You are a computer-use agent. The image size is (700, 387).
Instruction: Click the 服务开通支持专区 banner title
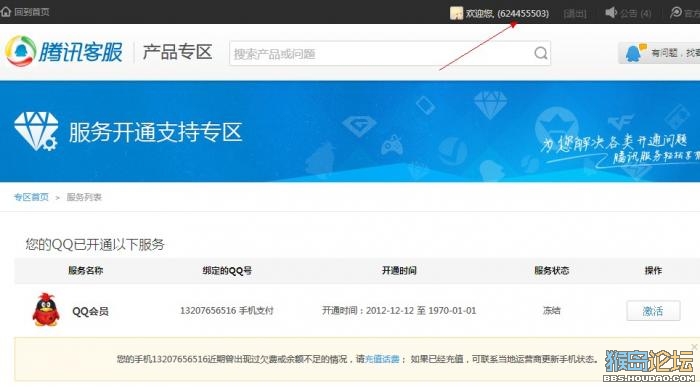point(155,132)
